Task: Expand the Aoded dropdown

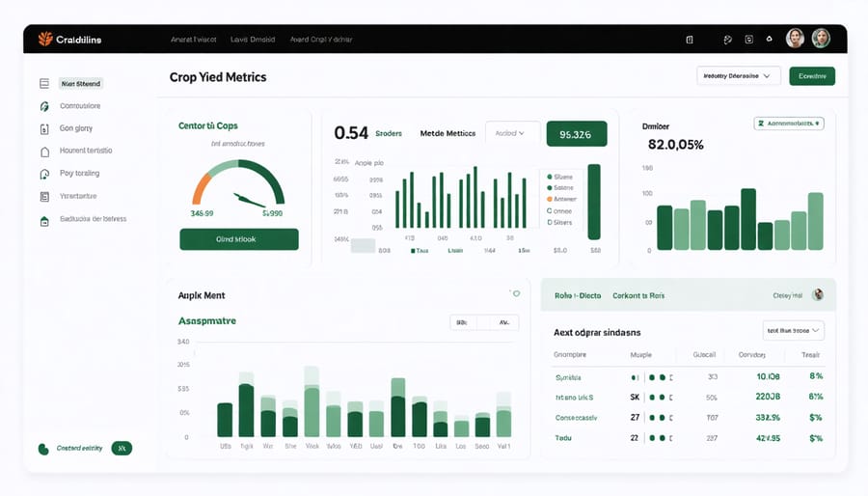Action: pos(512,133)
